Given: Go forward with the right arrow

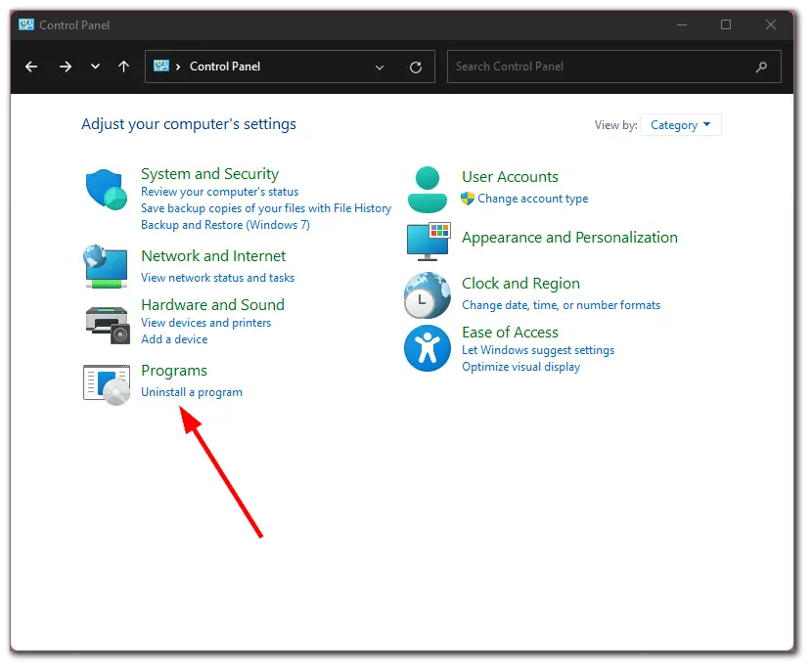Looking at the screenshot, I should (66, 67).
